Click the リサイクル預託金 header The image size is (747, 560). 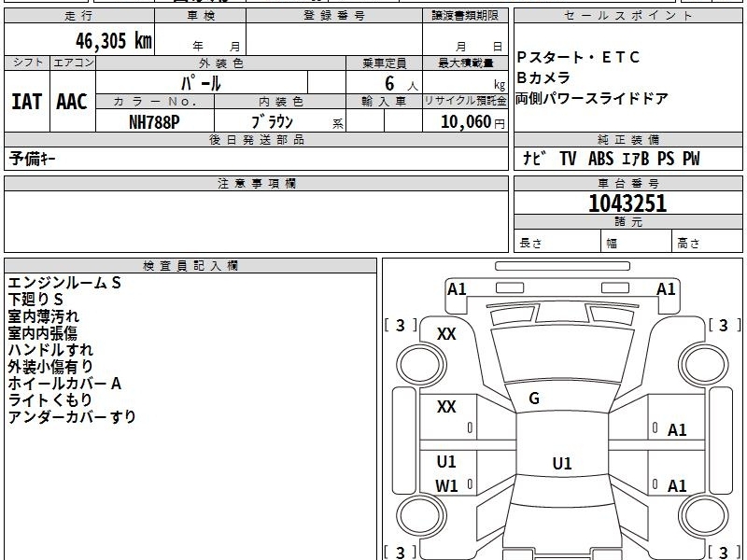pos(465,102)
